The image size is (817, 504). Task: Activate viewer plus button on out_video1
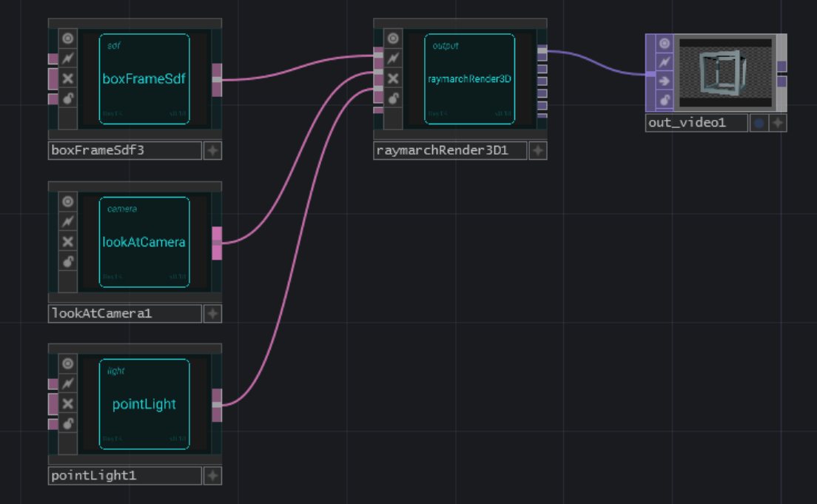click(x=778, y=123)
